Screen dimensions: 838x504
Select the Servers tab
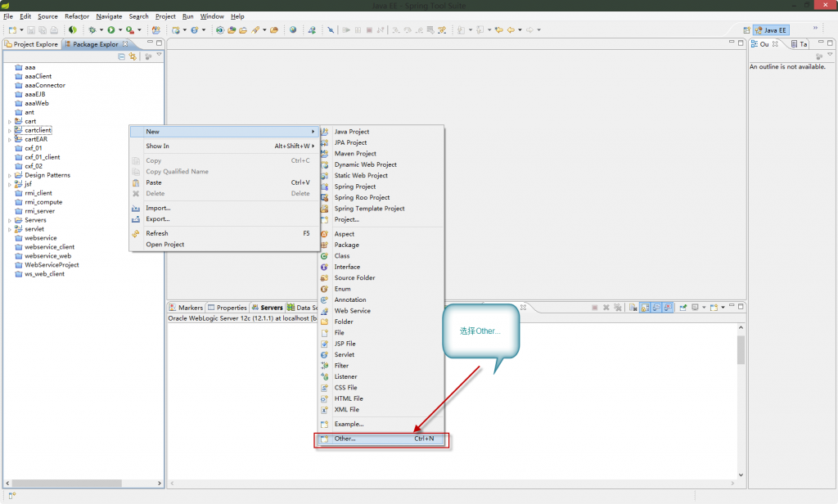268,308
